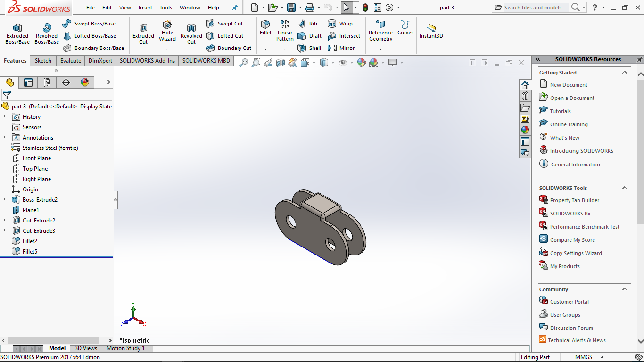Screen dimensions: 644x362
Task: Choose Lofted Boss/Base feature
Action: tap(89, 36)
